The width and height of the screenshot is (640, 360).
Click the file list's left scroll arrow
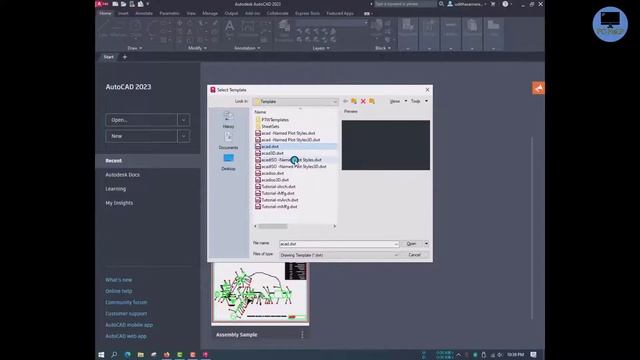(x=256, y=226)
